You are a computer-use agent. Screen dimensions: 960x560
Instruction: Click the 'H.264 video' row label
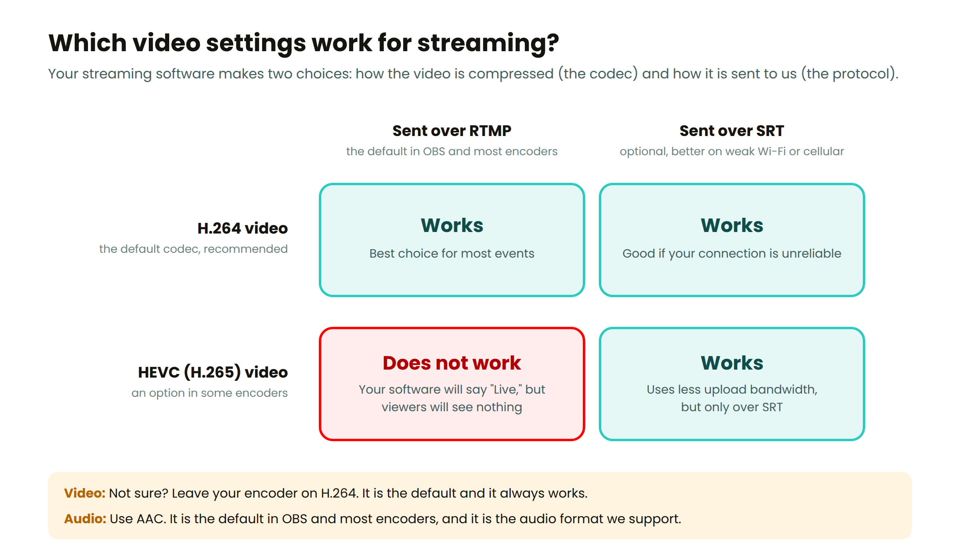click(x=242, y=228)
